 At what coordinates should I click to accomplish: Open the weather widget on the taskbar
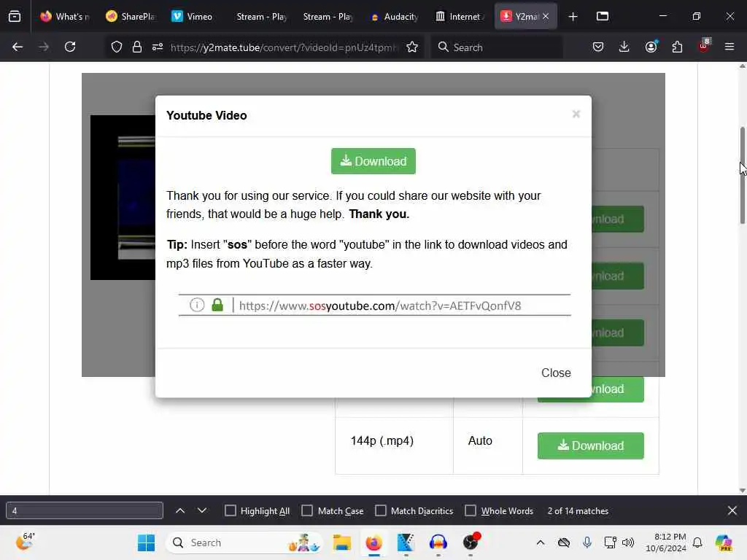26,542
